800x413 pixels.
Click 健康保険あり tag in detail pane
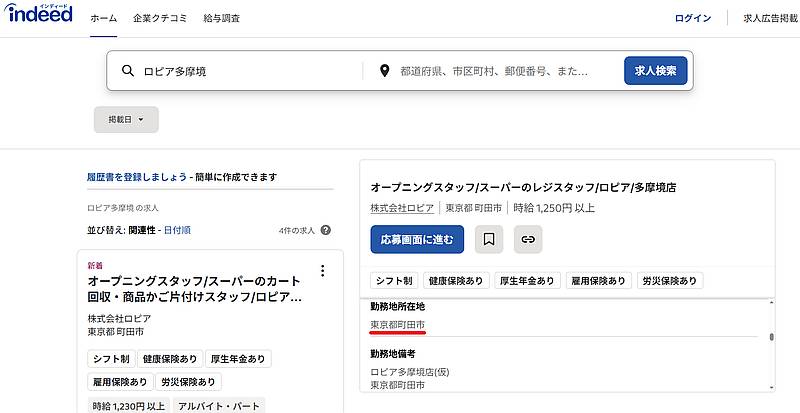(x=456, y=280)
